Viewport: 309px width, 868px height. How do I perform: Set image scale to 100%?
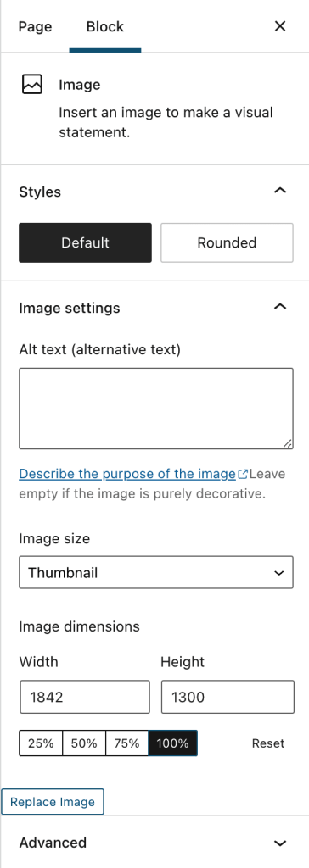pos(172,743)
